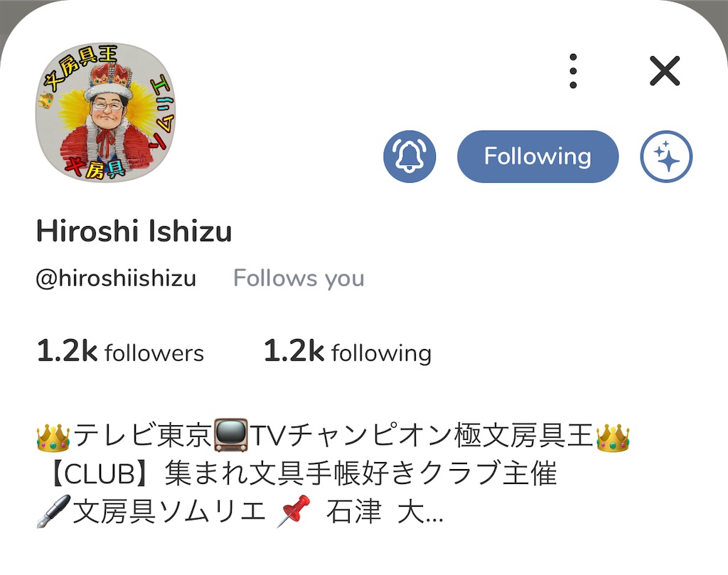Open the three-dot more options menu

573,71
